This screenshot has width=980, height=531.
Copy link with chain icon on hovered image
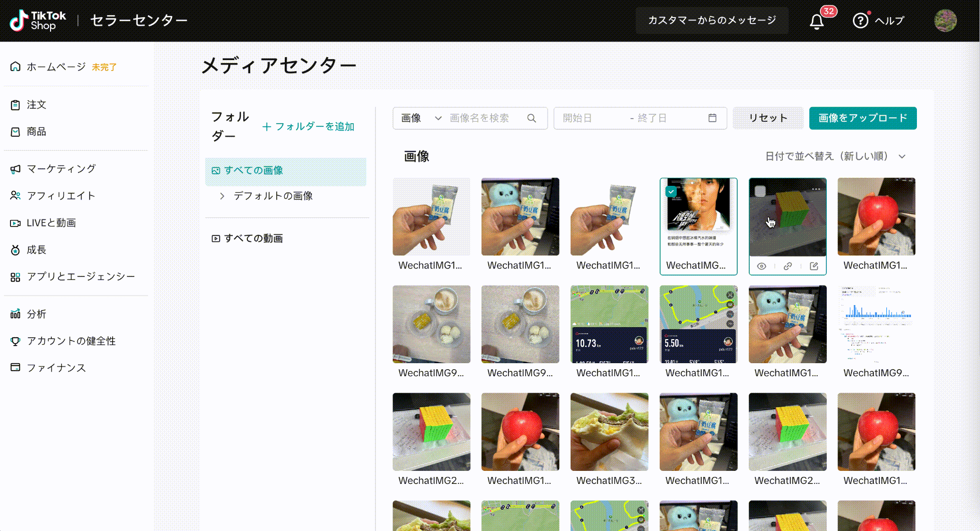click(788, 266)
